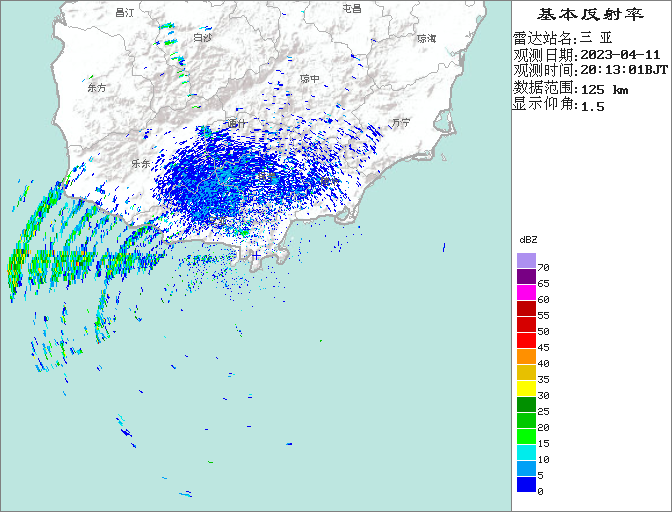Select the dark blue legend swatch
Viewport: 672px width, 512px height.
click(526, 485)
